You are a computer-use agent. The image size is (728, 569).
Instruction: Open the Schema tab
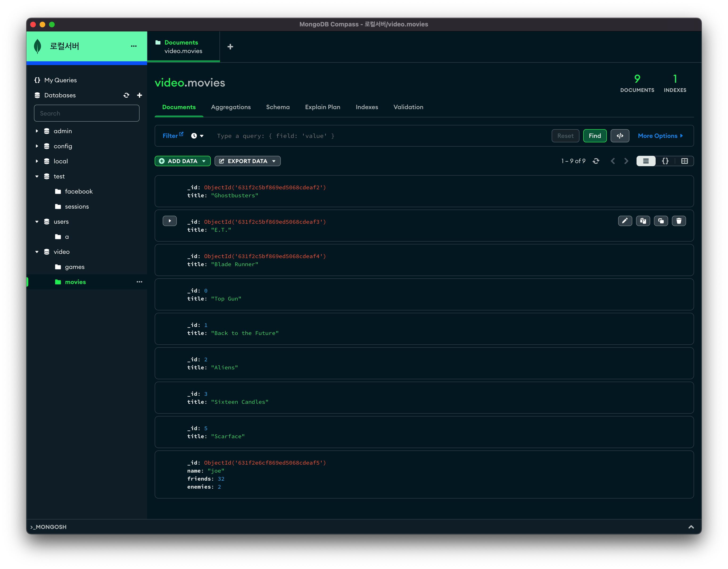[x=278, y=107]
